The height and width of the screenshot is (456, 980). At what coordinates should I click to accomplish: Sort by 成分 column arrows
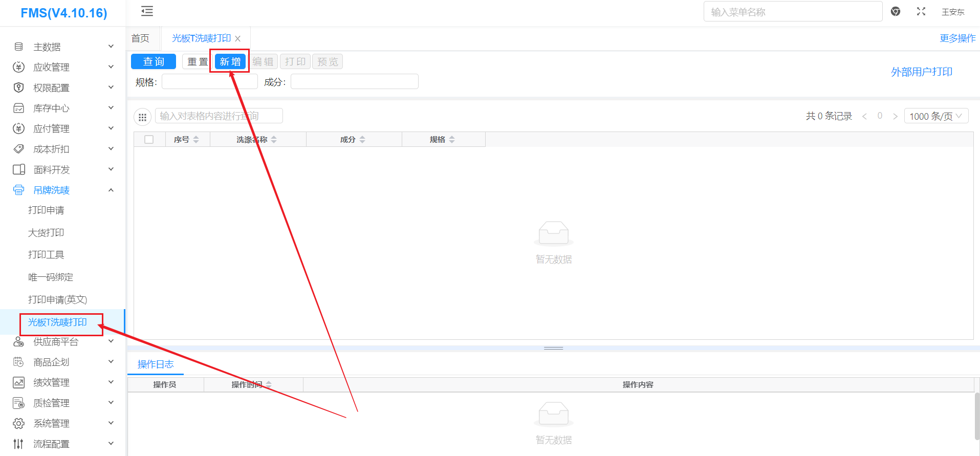362,140
